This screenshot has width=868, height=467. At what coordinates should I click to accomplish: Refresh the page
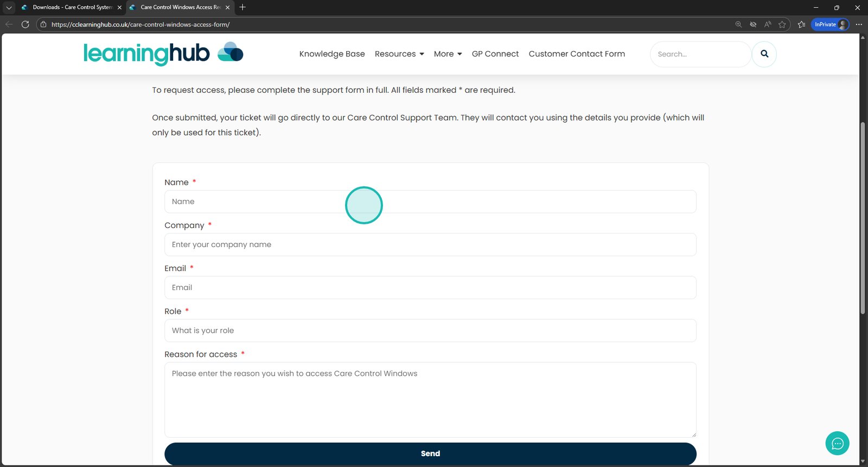pos(25,24)
